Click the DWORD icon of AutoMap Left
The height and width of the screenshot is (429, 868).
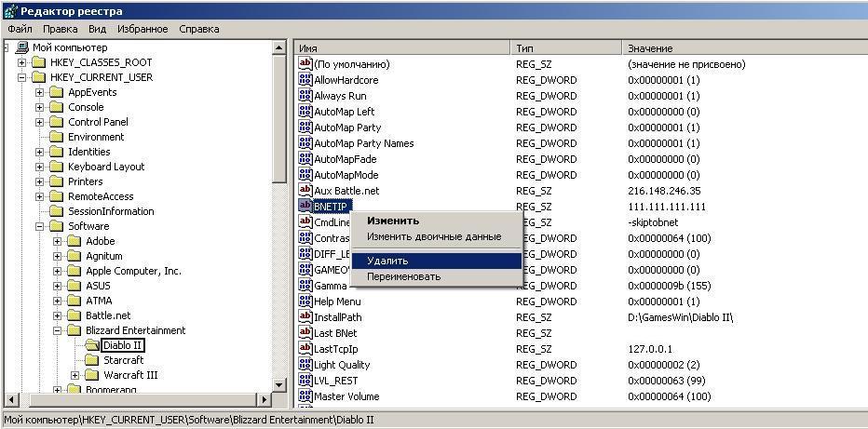pyautogui.click(x=305, y=111)
